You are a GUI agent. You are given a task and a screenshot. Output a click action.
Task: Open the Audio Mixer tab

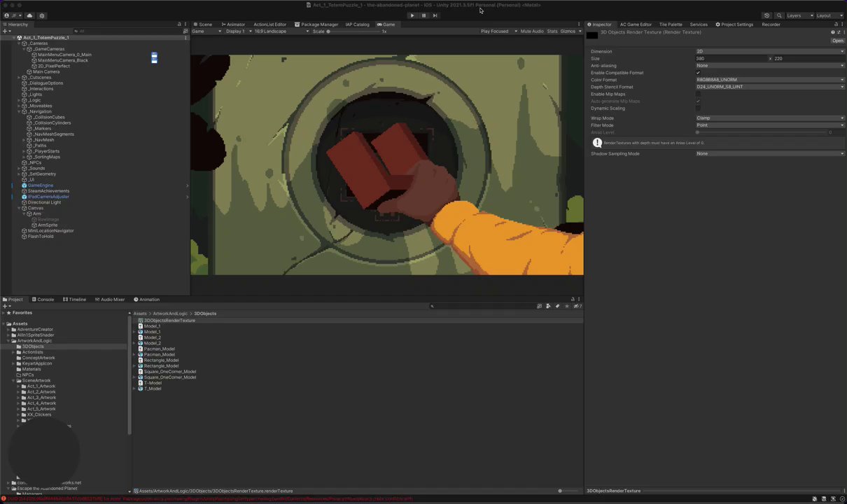109,300
